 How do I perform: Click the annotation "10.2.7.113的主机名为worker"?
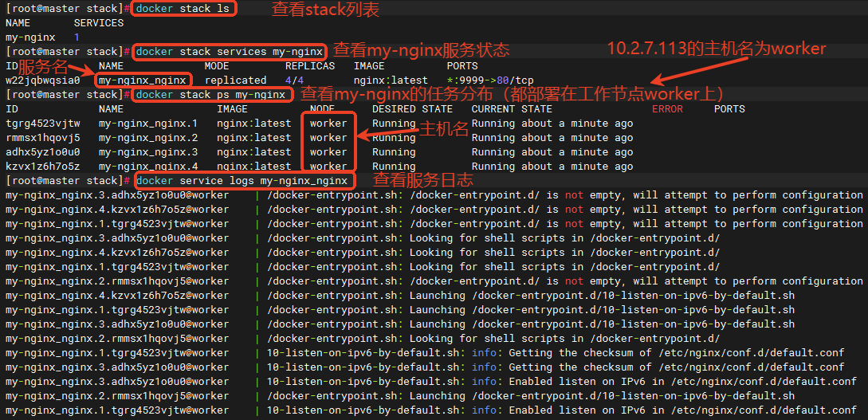click(717, 49)
